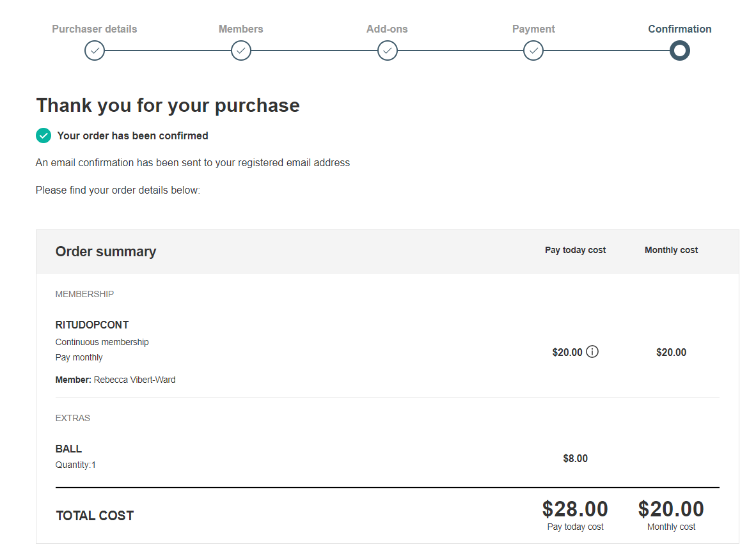Click the Payment step checkmark circle
The width and height of the screenshot is (756, 556).
533,50
